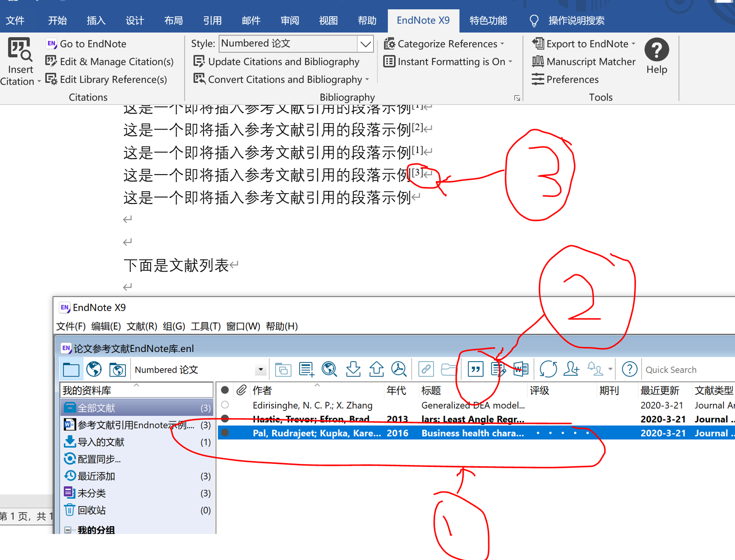Click the 操作说明搜索 search box

pyautogui.click(x=576, y=21)
